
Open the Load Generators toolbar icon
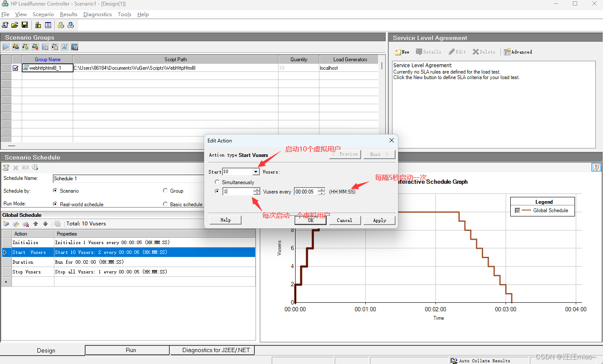click(38, 25)
